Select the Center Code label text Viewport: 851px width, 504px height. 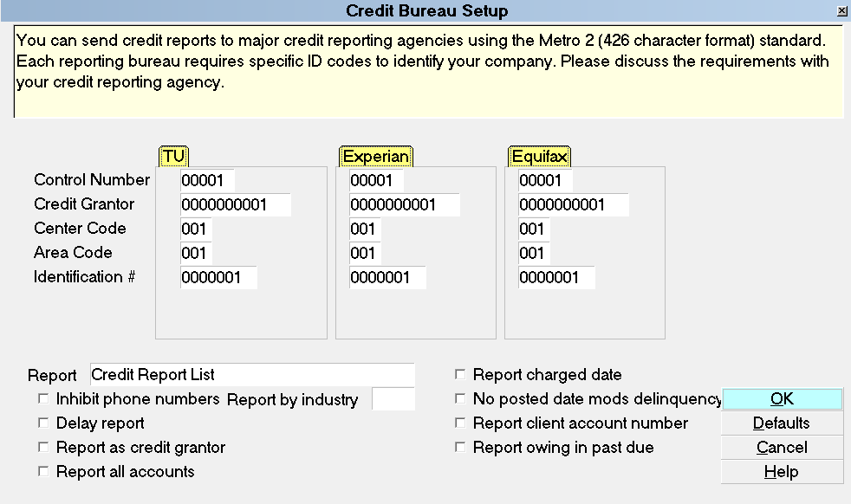pyautogui.click(x=80, y=228)
